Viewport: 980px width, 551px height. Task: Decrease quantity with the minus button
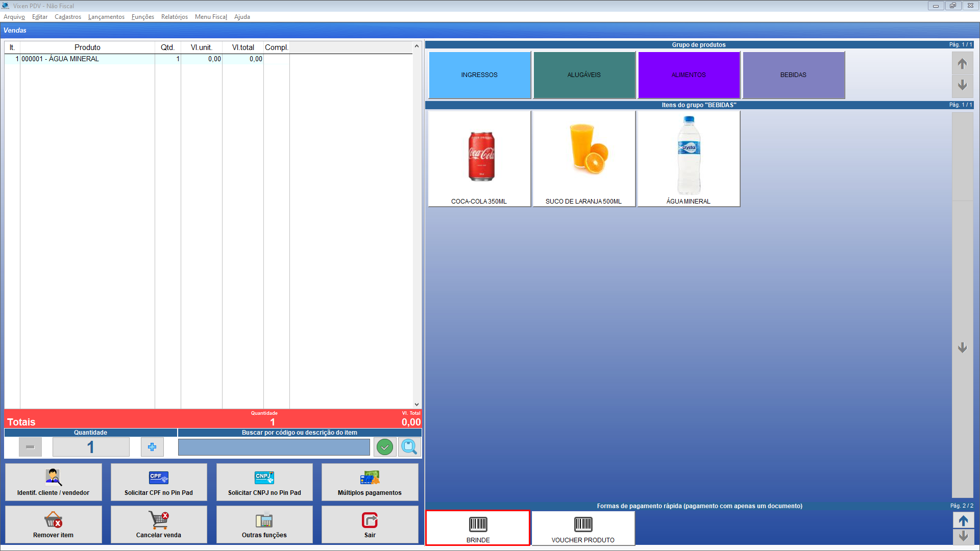pyautogui.click(x=30, y=447)
